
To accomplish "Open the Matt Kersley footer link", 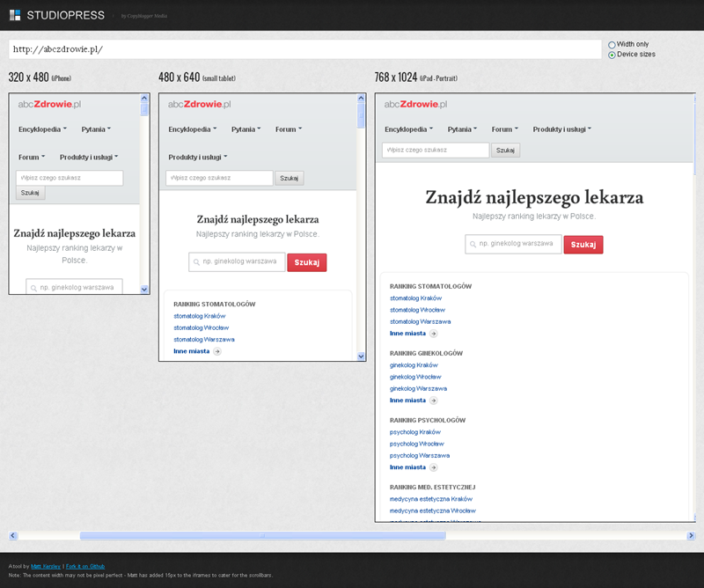I will coord(46,567).
